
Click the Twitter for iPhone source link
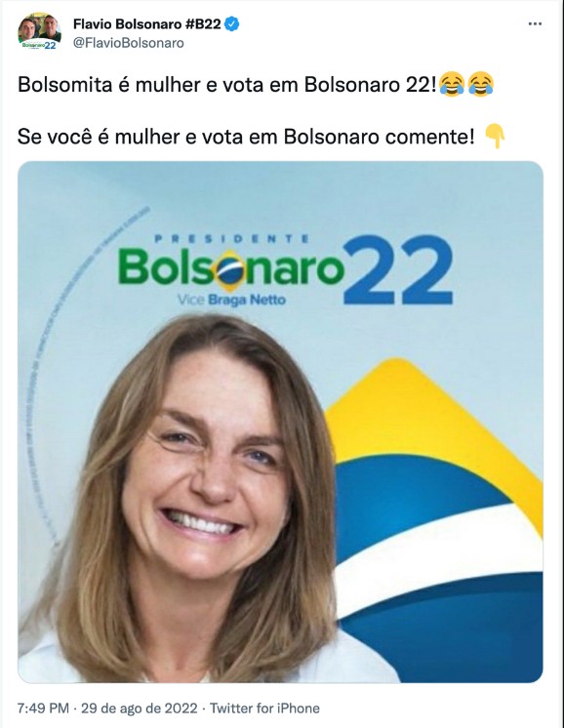click(264, 708)
